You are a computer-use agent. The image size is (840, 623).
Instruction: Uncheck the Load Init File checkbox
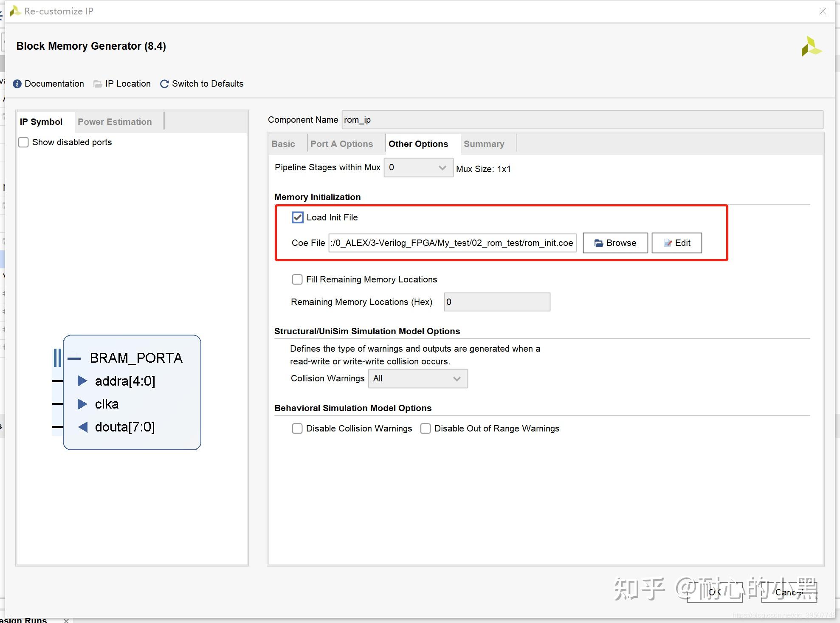pos(297,217)
